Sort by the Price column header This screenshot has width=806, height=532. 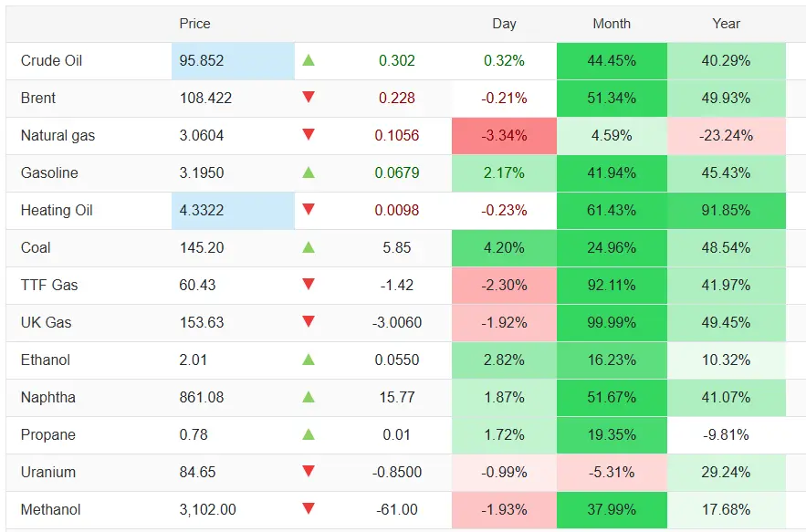(194, 24)
